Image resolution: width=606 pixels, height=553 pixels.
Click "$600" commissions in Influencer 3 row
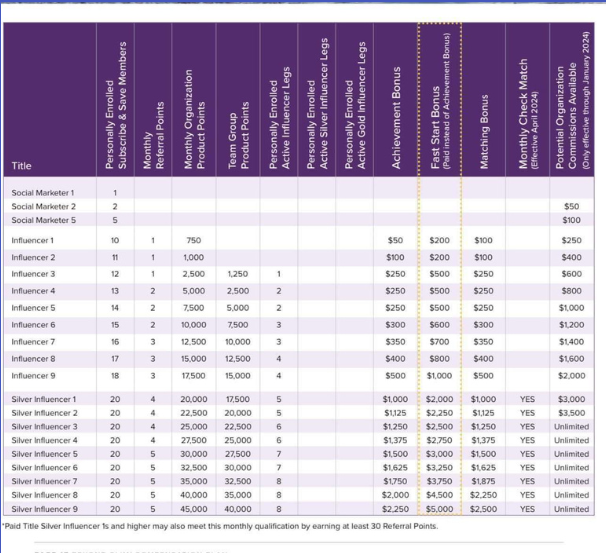571,274
